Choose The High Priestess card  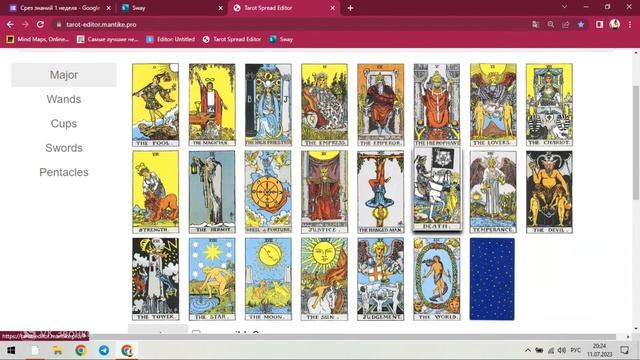pos(268,105)
